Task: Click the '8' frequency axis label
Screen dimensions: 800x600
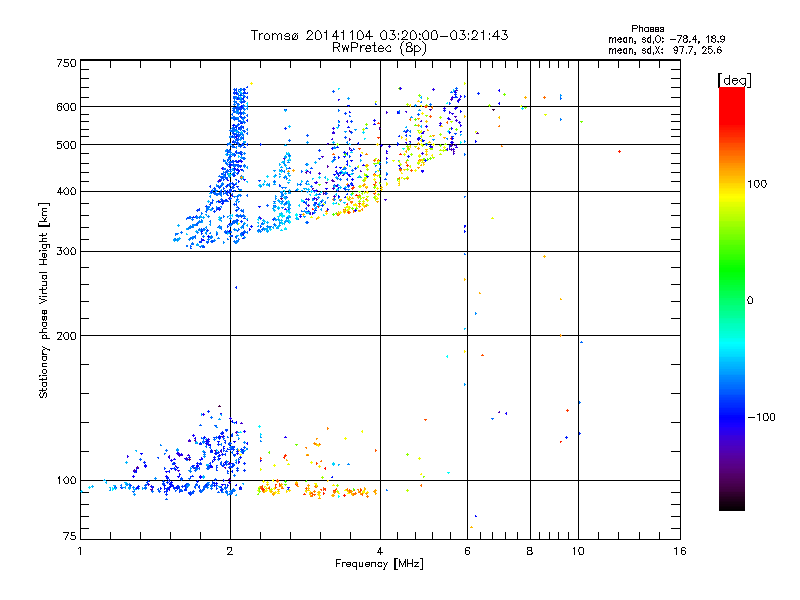Action: point(530,551)
